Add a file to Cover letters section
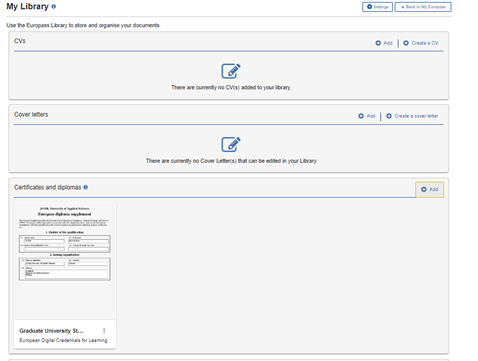478x361 pixels. (x=367, y=116)
